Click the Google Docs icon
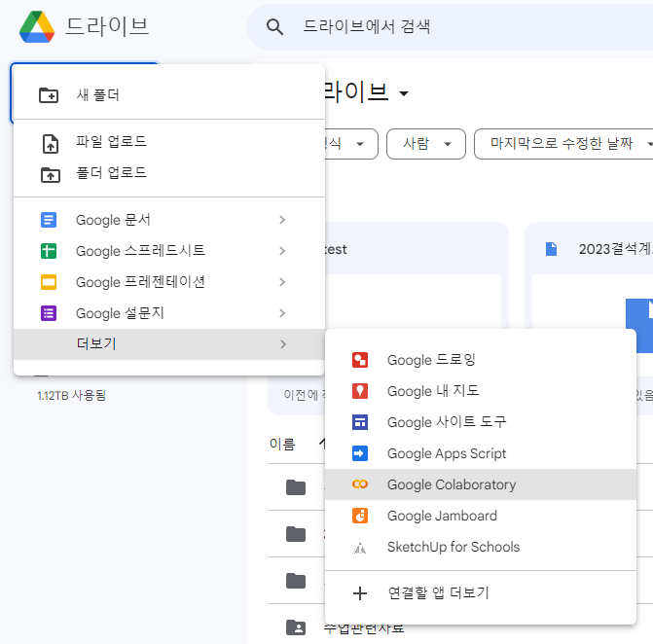Image resolution: width=653 pixels, height=644 pixels. [x=49, y=220]
